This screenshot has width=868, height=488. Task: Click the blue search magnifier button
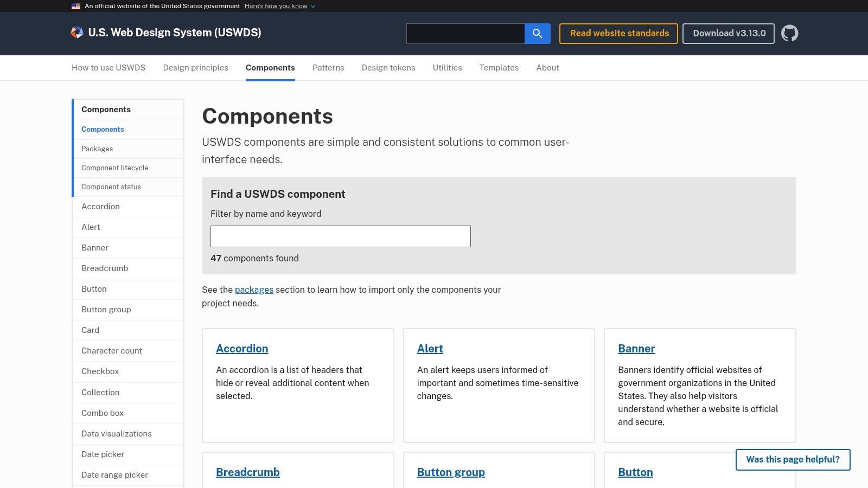(x=537, y=34)
